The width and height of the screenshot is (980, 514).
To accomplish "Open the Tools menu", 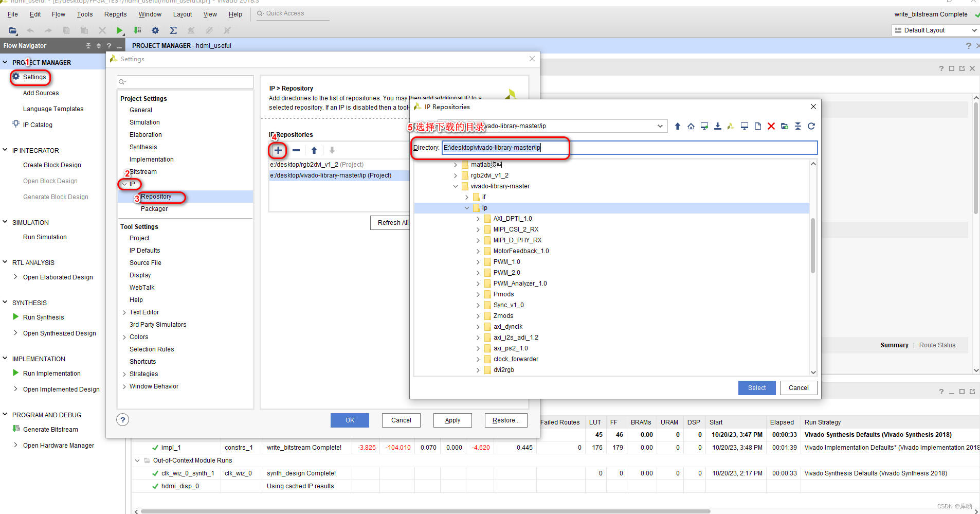I will tap(85, 14).
